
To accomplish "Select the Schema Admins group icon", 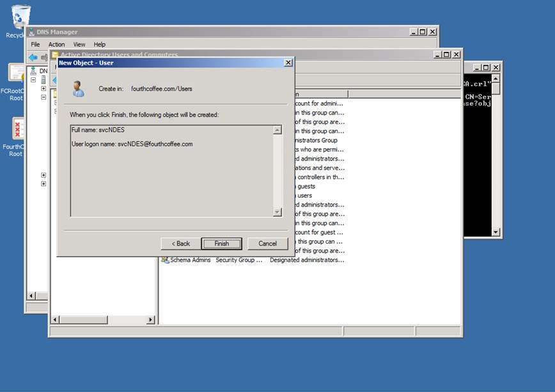I will pos(165,260).
